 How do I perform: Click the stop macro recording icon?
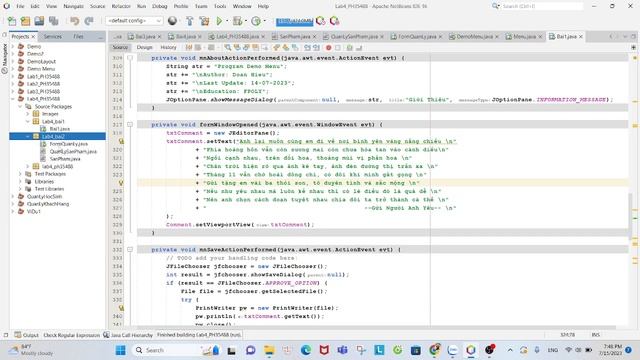[x=338, y=48]
